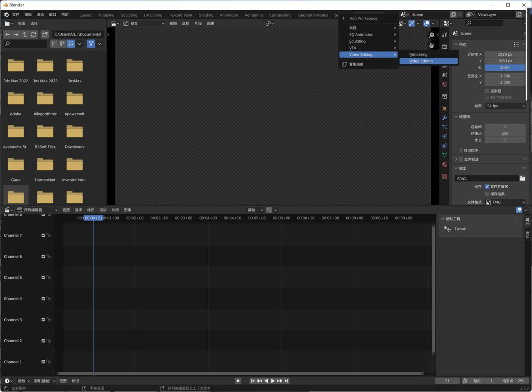The height and width of the screenshot is (392, 532).
Task: Click the 复制当前 entry to duplicate workspace
Action: 356,64
